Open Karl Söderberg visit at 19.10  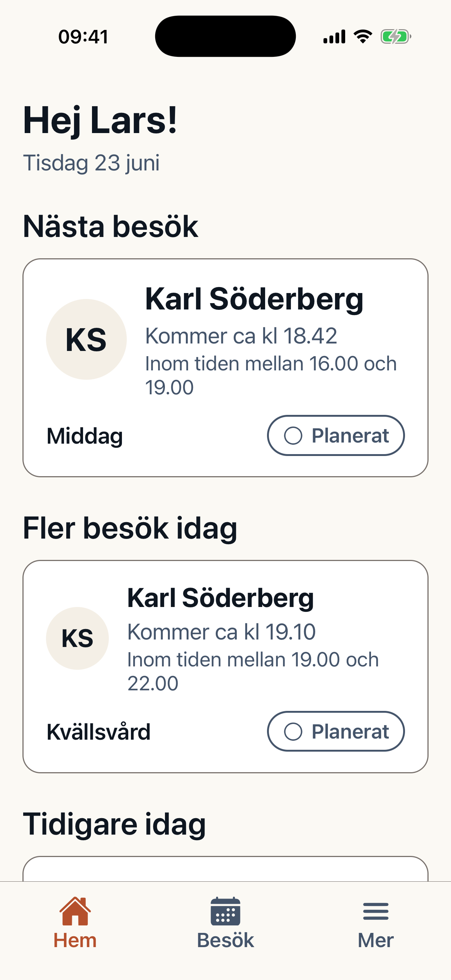point(225,666)
